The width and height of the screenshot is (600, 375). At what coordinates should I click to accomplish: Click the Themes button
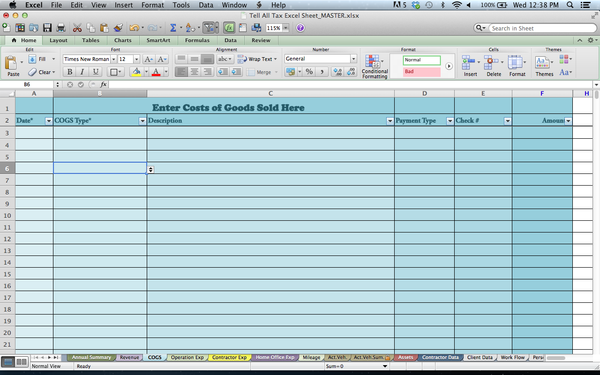click(x=544, y=66)
